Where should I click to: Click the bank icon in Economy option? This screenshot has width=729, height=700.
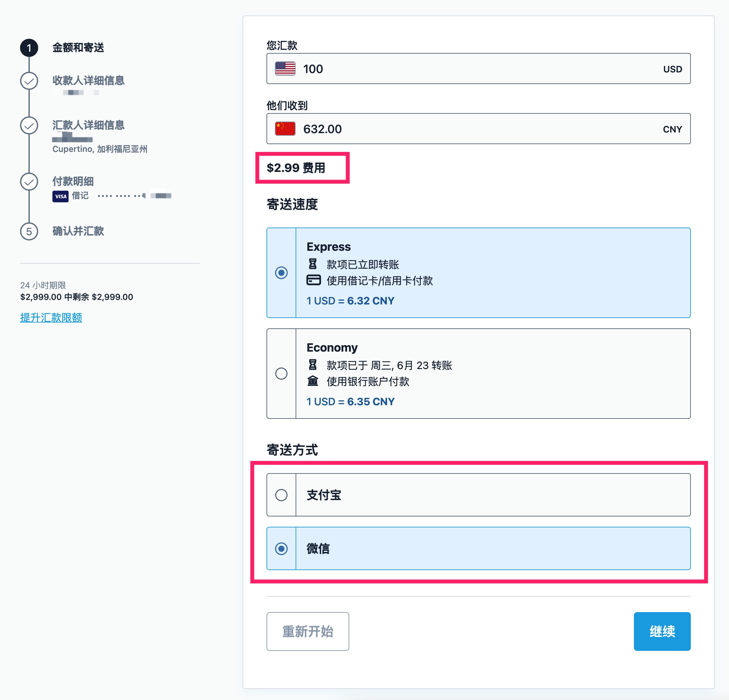click(x=313, y=381)
